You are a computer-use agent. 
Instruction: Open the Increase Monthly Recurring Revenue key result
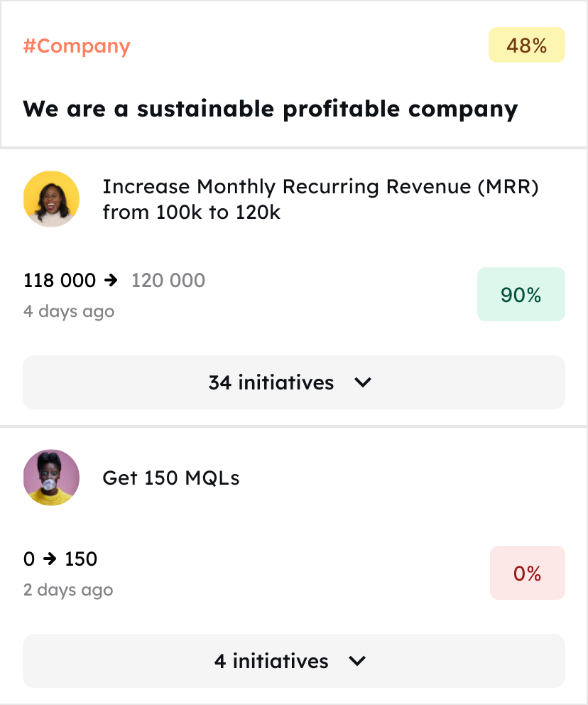(x=320, y=199)
